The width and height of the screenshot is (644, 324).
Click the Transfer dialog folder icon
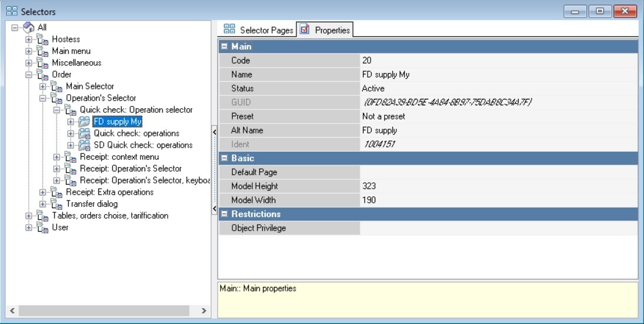tap(56, 204)
